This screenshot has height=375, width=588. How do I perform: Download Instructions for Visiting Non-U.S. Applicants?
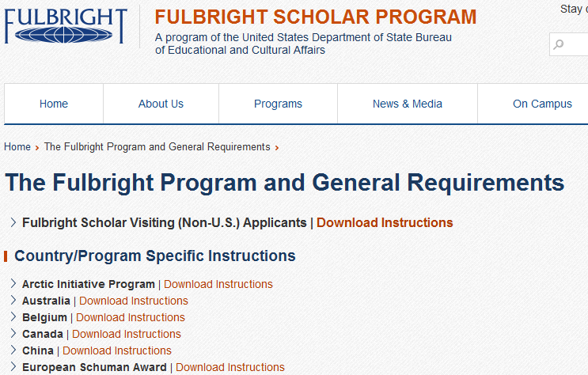(385, 223)
